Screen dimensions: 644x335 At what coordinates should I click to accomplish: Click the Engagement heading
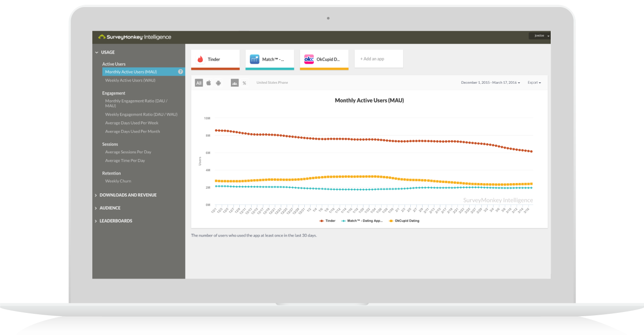tap(114, 93)
